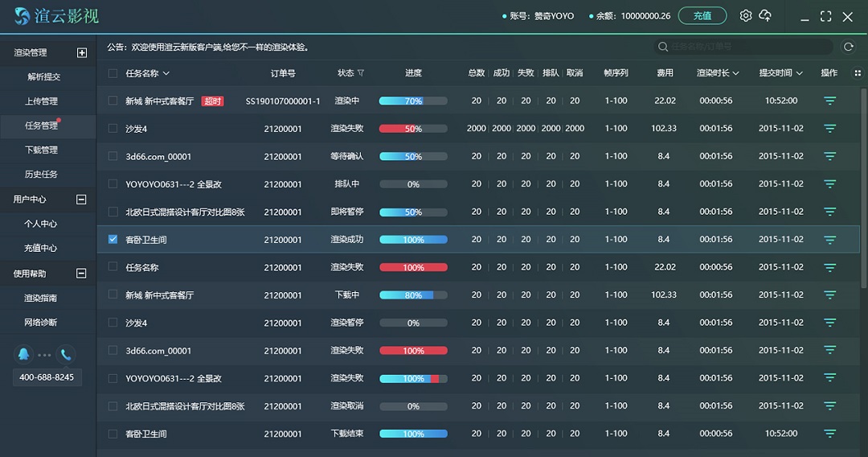Click the notification bell icon
868x457 pixels.
pos(23,354)
